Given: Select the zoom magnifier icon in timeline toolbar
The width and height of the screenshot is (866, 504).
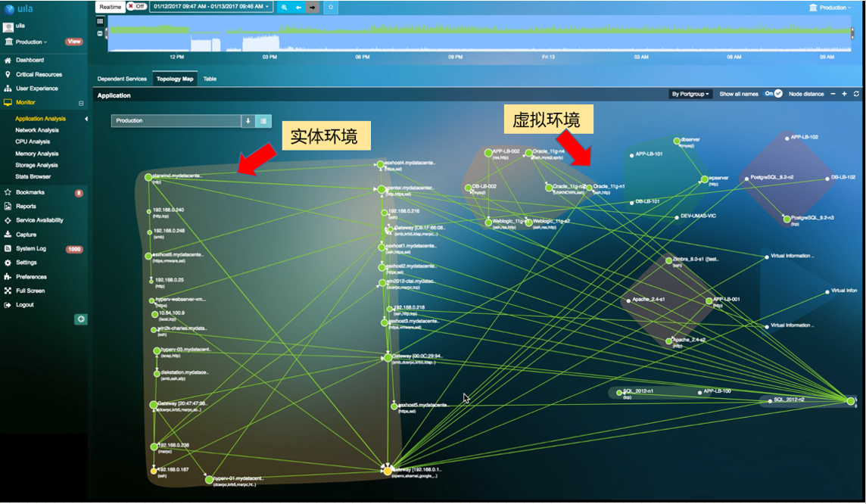Looking at the screenshot, I should tap(284, 7).
